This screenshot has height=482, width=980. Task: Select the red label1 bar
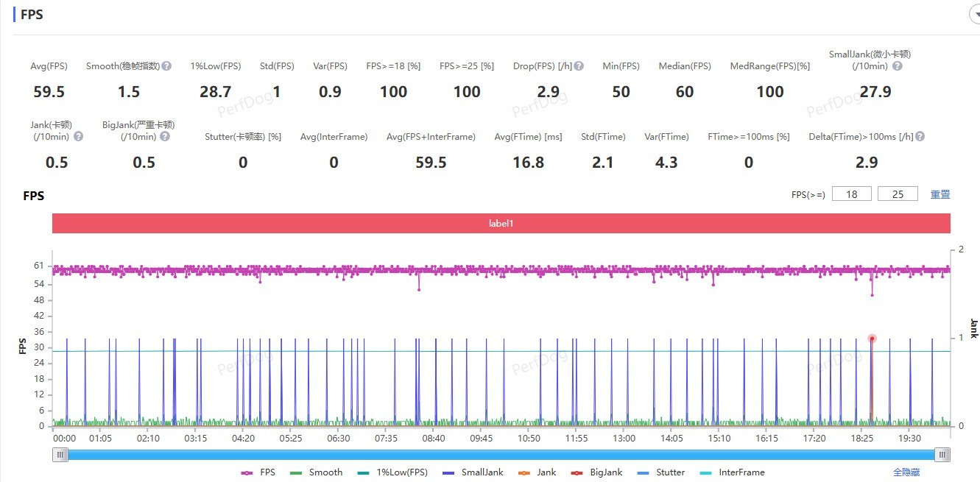pyautogui.click(x=501, y=223)
